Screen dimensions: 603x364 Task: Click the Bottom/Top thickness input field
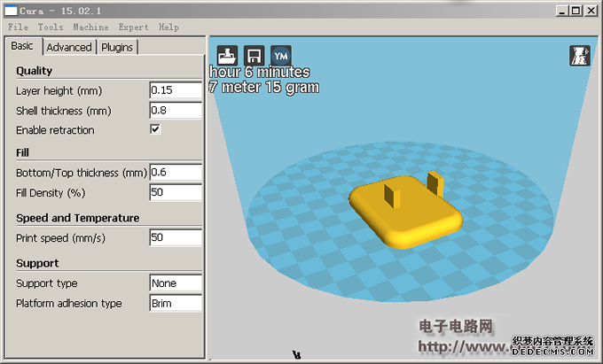(x=176, y=173)
